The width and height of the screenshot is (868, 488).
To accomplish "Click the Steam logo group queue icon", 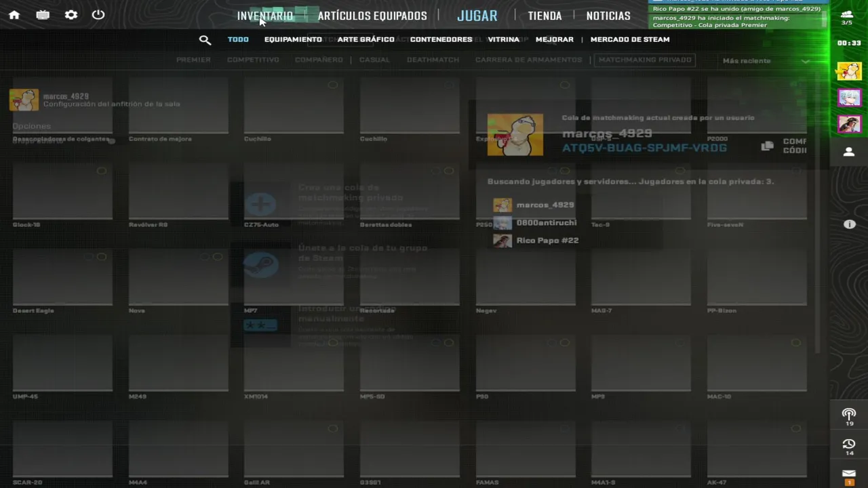I will [x=260, y=265].
